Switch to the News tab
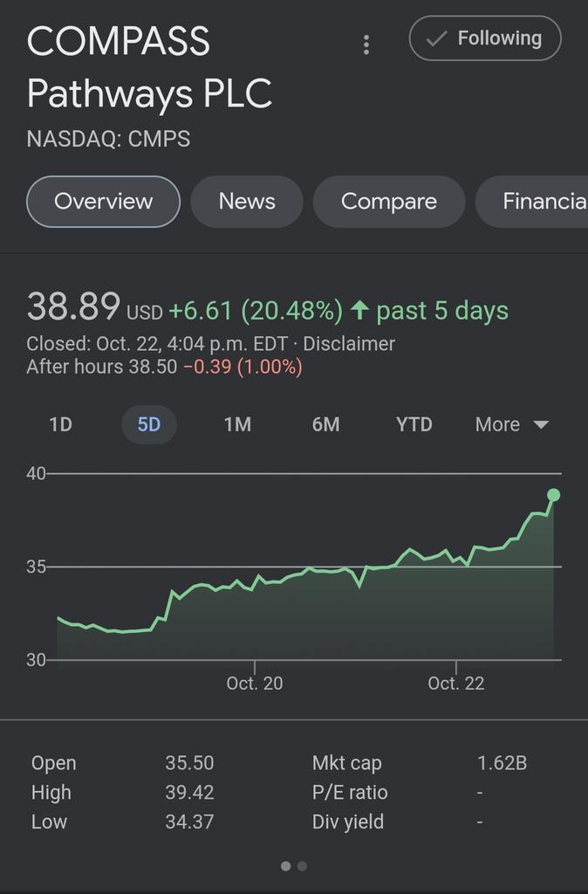 [247, 202]
